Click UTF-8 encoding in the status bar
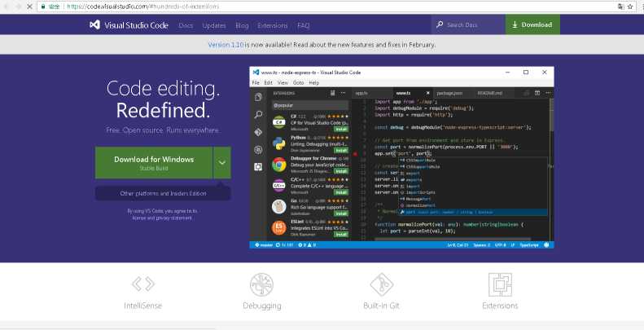This screenshot has width=644, height=330. coord(500,245)
